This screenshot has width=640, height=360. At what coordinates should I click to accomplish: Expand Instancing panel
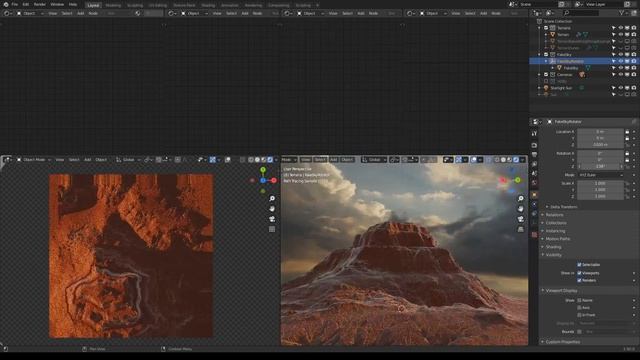555,231
